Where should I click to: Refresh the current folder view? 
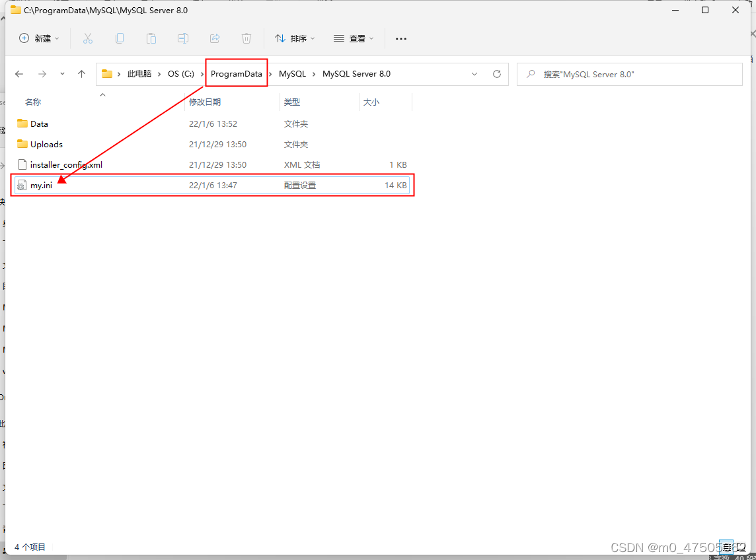click(x=496, y=74)
